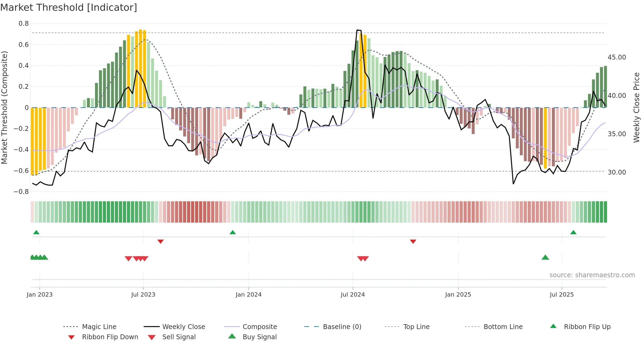Toggle the Ribbon Flip Down legend entry
Image resolution: width=644 pixels, height=362 pixels.
tap(103, 337)
